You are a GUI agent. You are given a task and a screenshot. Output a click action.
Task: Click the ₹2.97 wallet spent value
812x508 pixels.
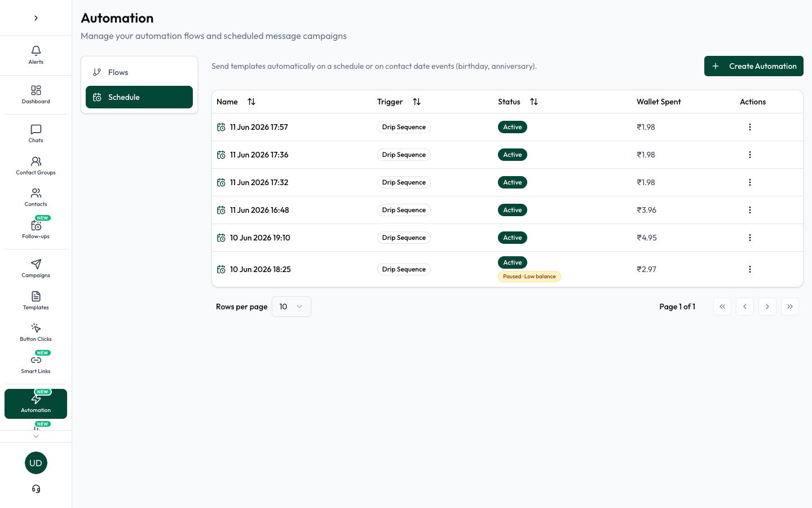646,269
